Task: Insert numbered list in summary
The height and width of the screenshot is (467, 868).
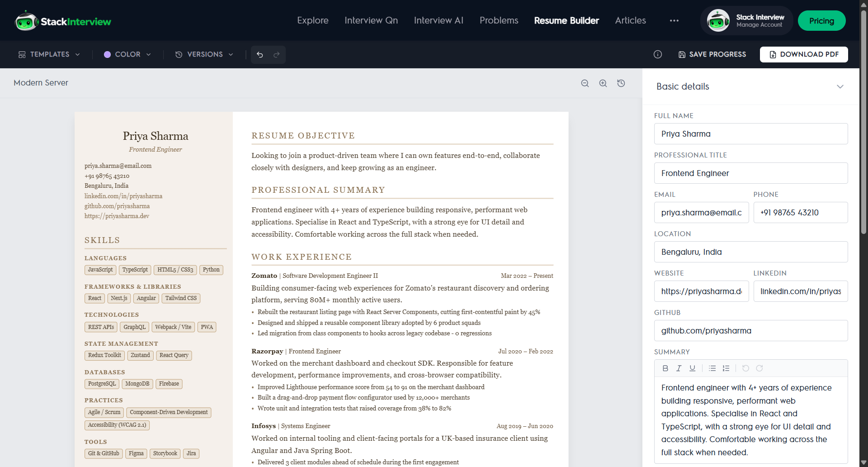Action: pyautogui.click(x=726, y=368)
